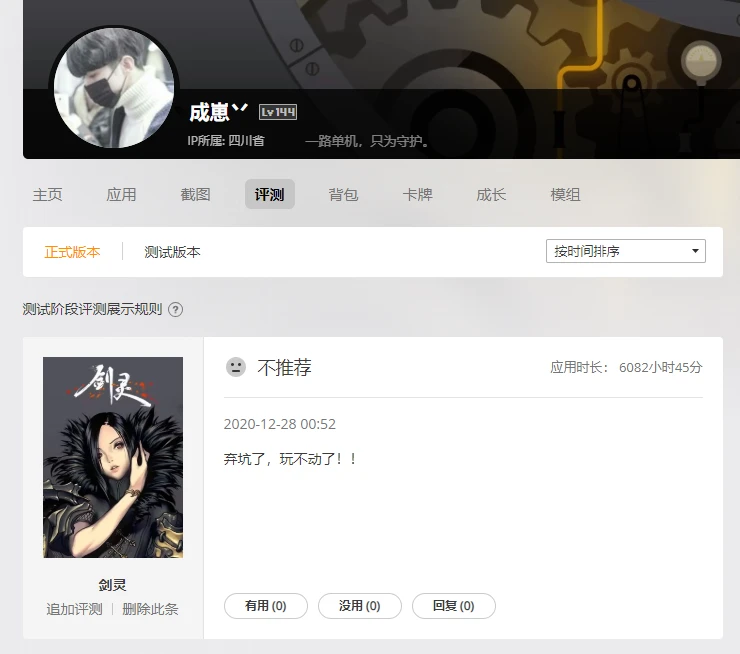Click the dropdown arrow in sort box

pos(695,251)
